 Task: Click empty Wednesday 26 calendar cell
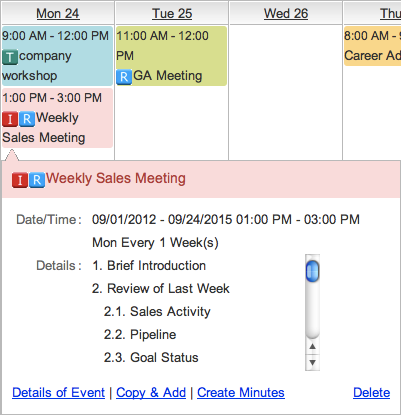click(x=286, y=92)
